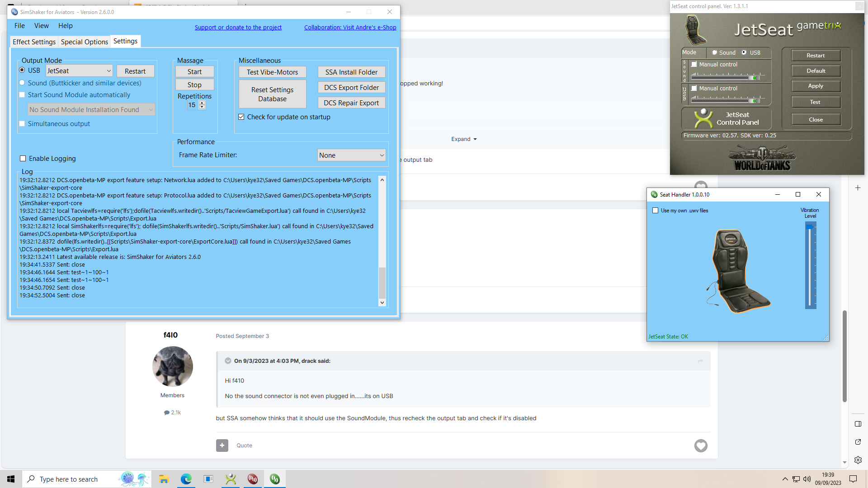Open the Frame Rate Limiter dropdown
This screenshot has width=868, height=488.
tap(351, 155)
